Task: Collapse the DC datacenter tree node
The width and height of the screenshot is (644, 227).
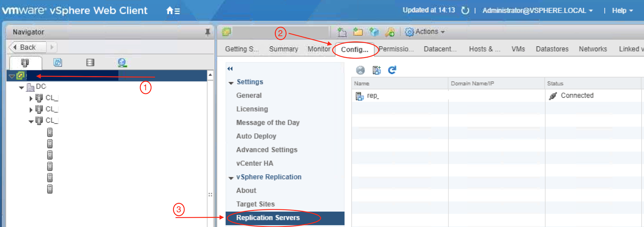Action: [22, 87]
